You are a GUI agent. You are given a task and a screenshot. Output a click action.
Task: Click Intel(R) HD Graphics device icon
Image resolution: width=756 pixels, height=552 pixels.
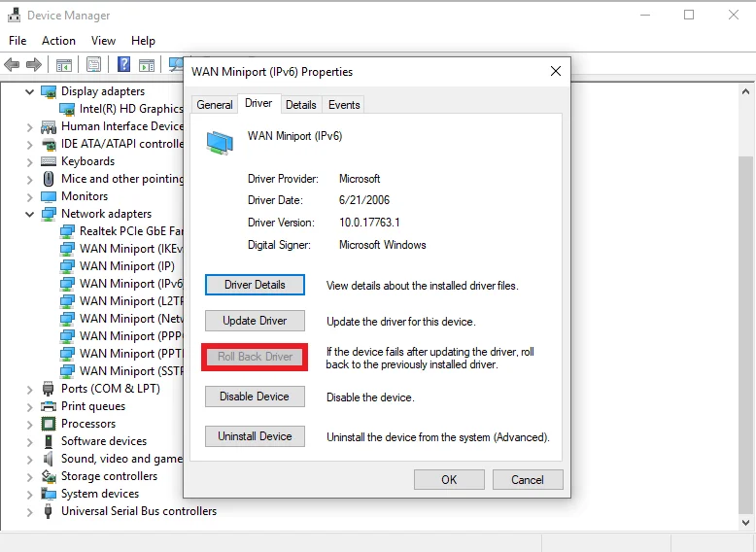pyautogui.click(x=67, y=109)
